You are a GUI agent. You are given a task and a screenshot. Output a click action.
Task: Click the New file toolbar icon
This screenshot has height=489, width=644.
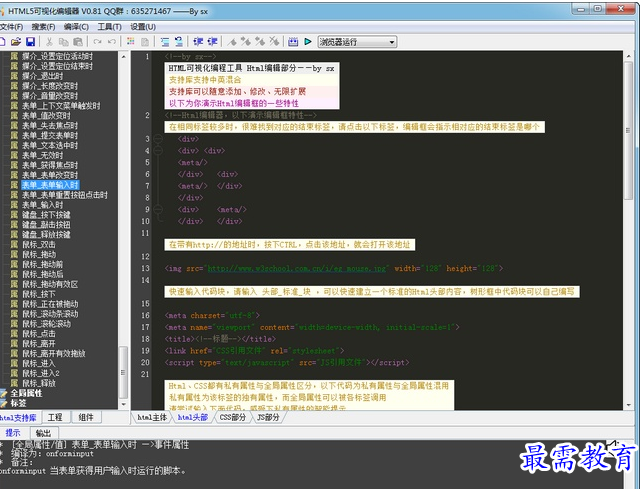[2, 41]
